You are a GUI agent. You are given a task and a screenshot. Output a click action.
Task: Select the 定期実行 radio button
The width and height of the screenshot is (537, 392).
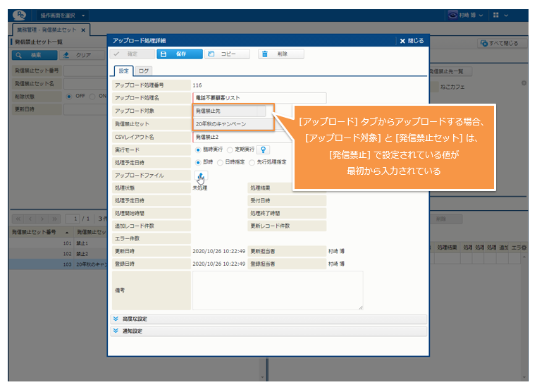230,149
